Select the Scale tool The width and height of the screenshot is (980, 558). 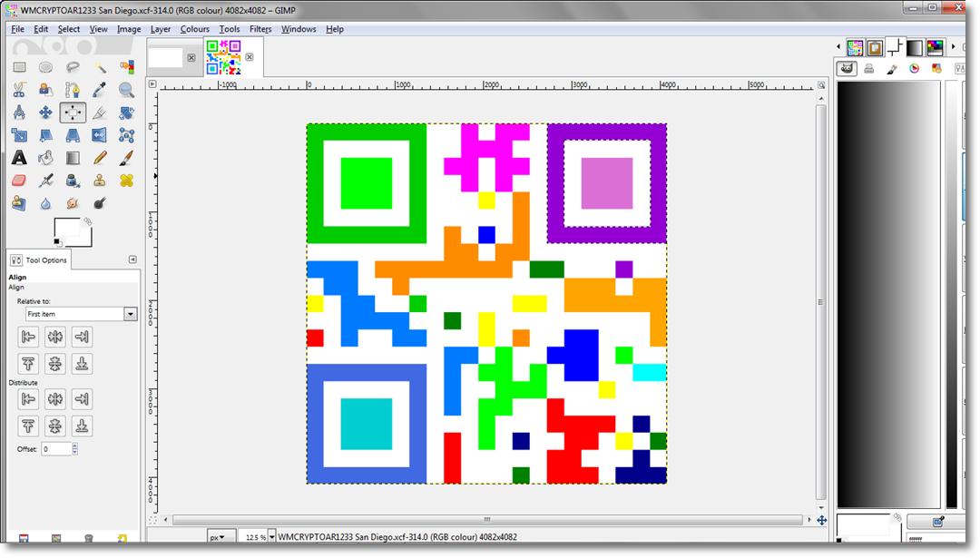[19, 135]
